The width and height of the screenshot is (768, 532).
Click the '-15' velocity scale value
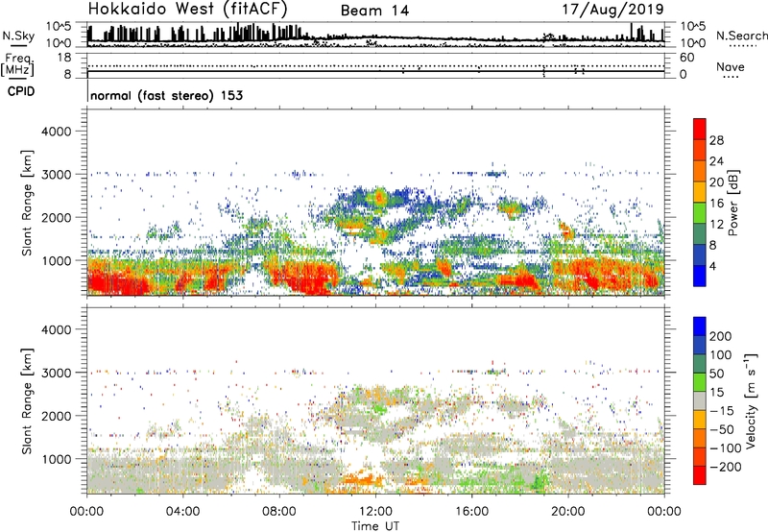coord(722,411)
